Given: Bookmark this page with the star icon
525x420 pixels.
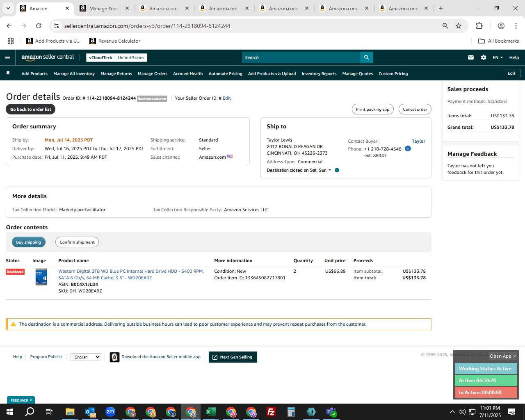Looking at the screenshot, I should pos(459,26).
